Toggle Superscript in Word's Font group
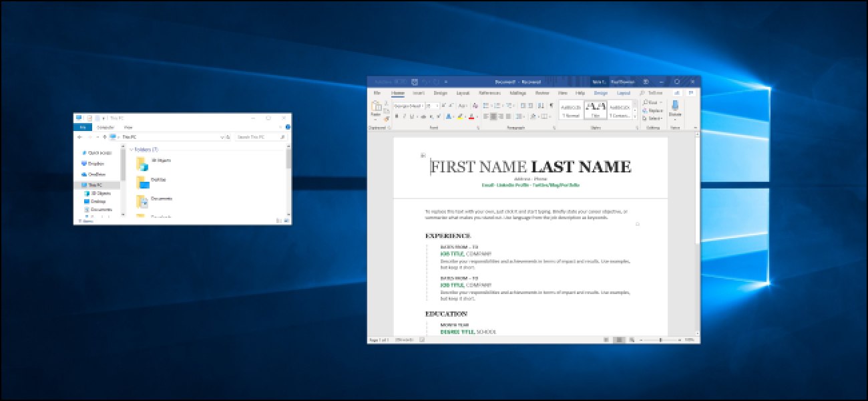Viewport: 868px width, 401px height. pyautogui.click(x=439, y=116)
